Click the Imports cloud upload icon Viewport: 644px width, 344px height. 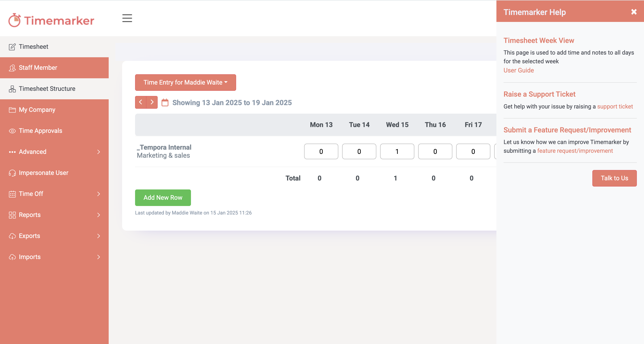click(12, 257)
